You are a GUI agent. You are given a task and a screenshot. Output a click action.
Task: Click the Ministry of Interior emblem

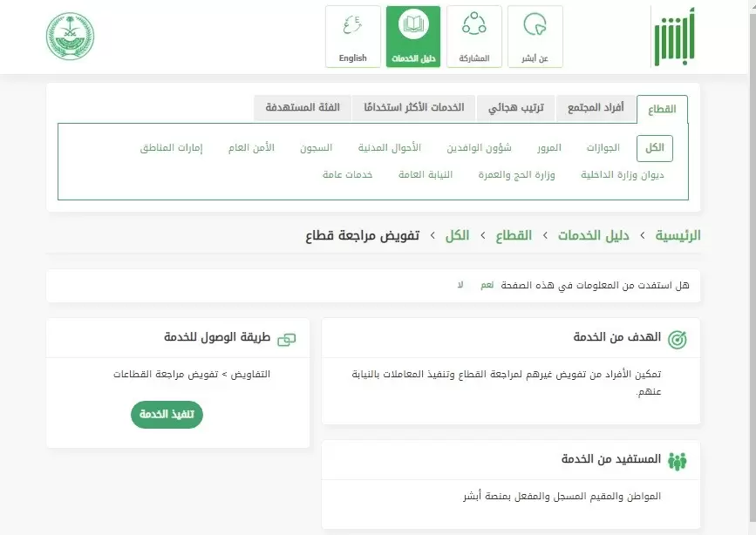click(71, 36)
